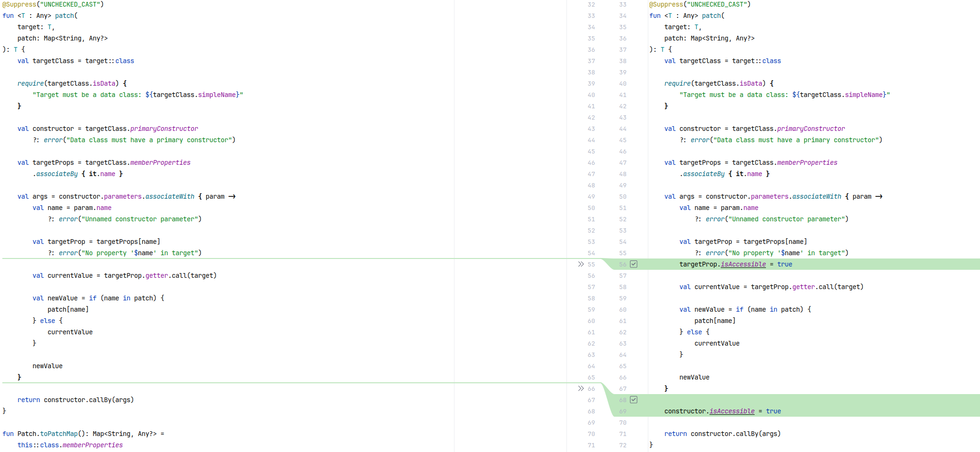Click the apply-change arrows at left line 55

pyautogui.click(x=581, y=264)
